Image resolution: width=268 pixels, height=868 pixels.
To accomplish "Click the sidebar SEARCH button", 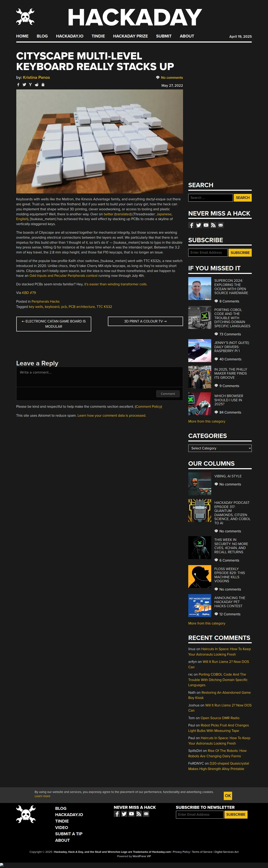I will [x=243, y=198].
